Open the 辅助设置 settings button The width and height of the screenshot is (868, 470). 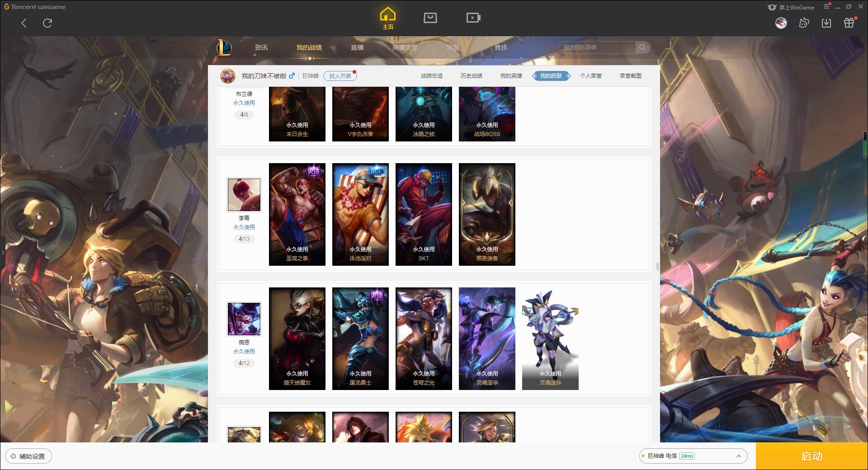tap(28, 456)
